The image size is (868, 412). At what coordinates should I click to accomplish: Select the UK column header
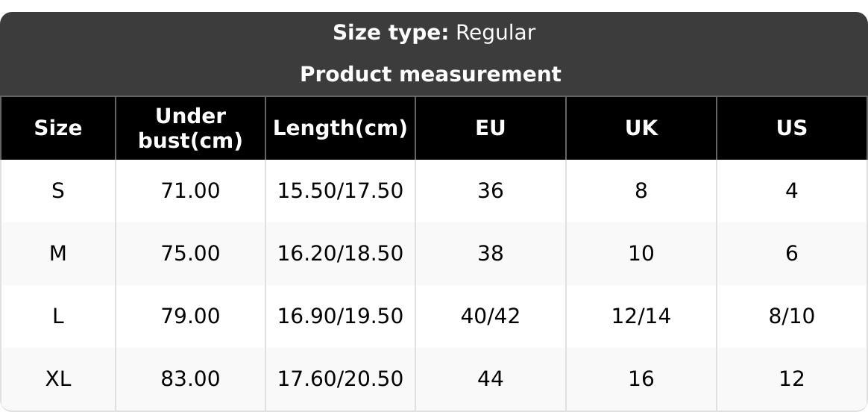[x=641, y=128]
